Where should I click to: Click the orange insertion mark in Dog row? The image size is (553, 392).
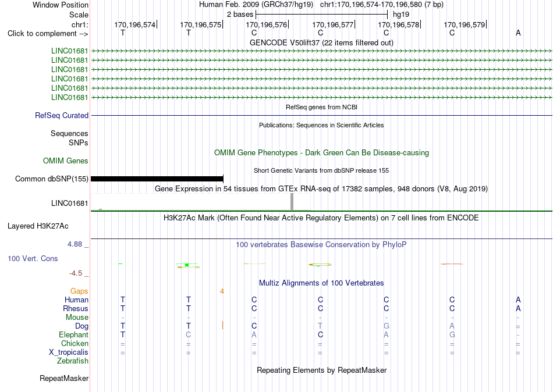point(222,325)
